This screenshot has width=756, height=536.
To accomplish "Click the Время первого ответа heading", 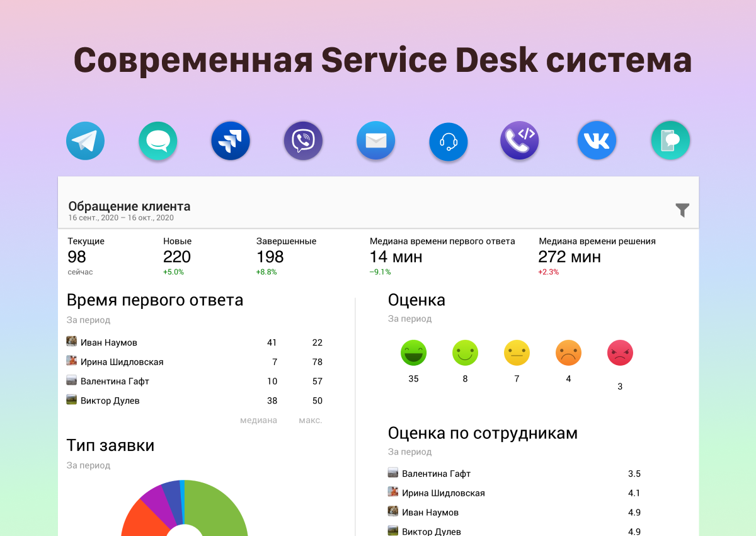I will tap(155, 300).
